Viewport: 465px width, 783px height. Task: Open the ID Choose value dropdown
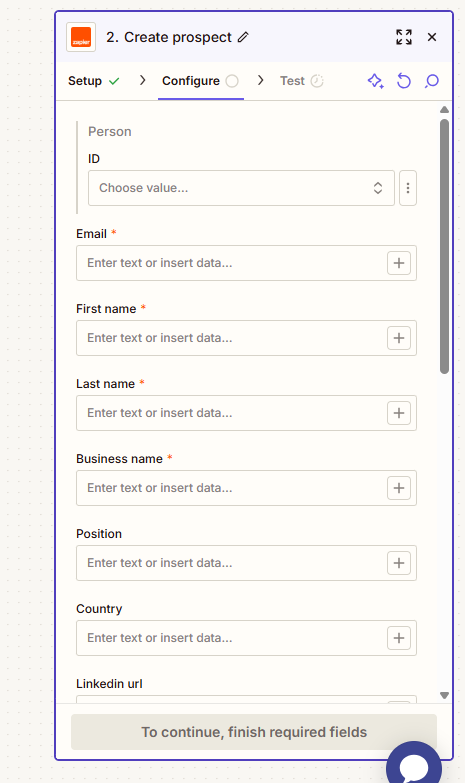click(241, 188)
